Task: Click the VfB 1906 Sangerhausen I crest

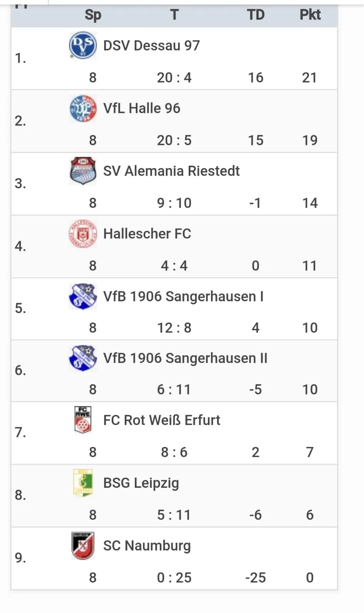Action: pyautogui.click(x=82, y=296)
